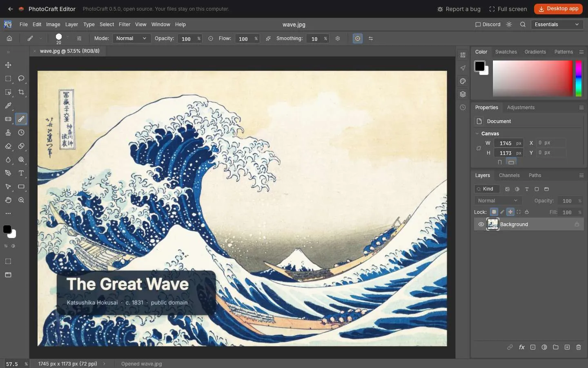Delete layer with trash icon
Screen dimensions: 588x368
[579, 347]
